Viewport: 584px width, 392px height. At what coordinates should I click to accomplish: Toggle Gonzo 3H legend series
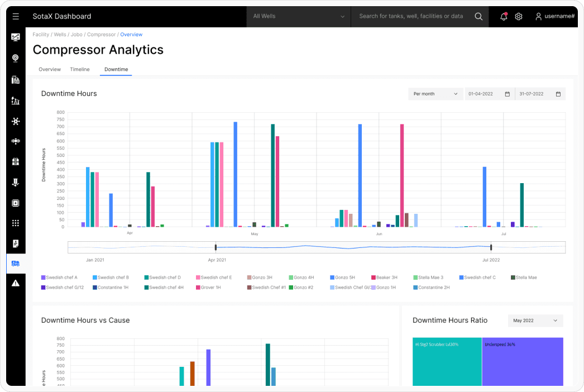click(260, 278)
